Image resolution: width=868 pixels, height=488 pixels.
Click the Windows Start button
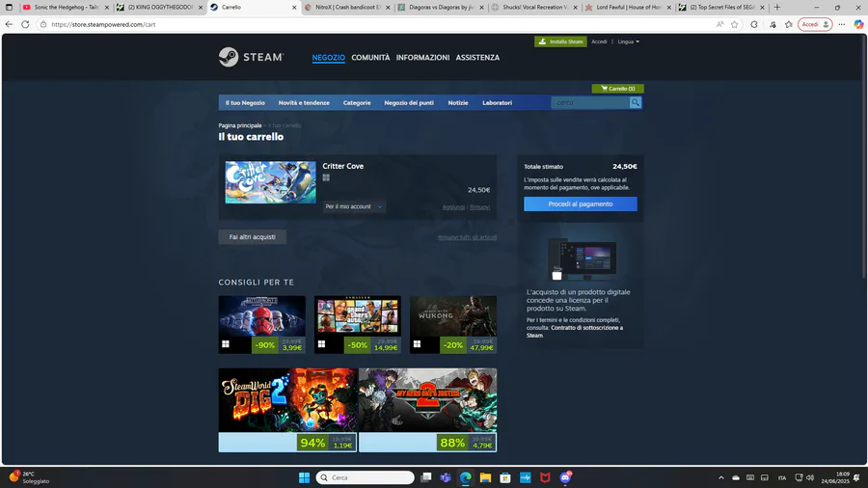304,477
